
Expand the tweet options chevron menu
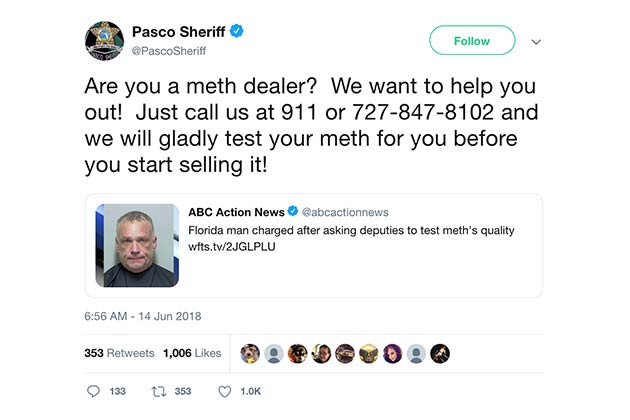[536, 42]
